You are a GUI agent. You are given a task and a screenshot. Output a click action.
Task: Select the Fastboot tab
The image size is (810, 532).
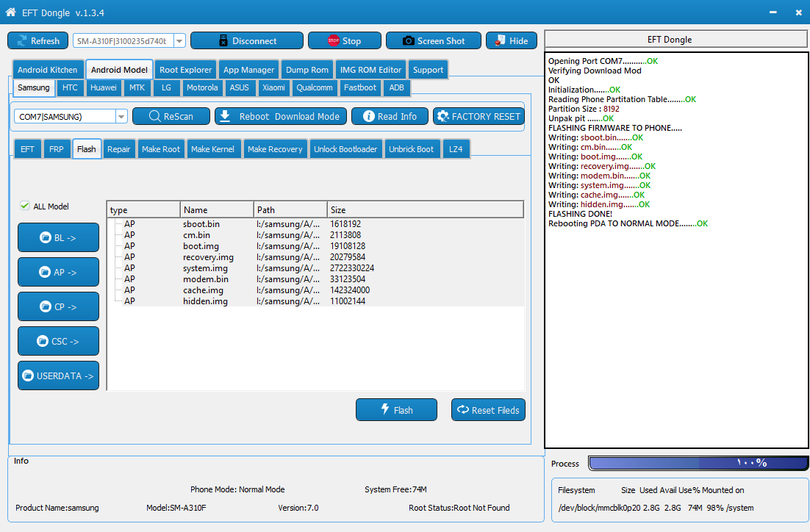pos(360,87)
